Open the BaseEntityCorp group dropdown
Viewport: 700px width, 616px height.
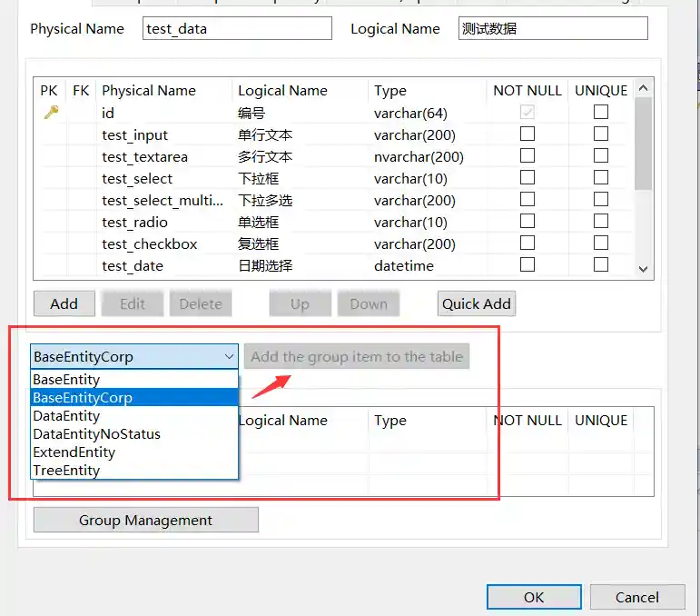pyautogui.click(x=134, y=356)
